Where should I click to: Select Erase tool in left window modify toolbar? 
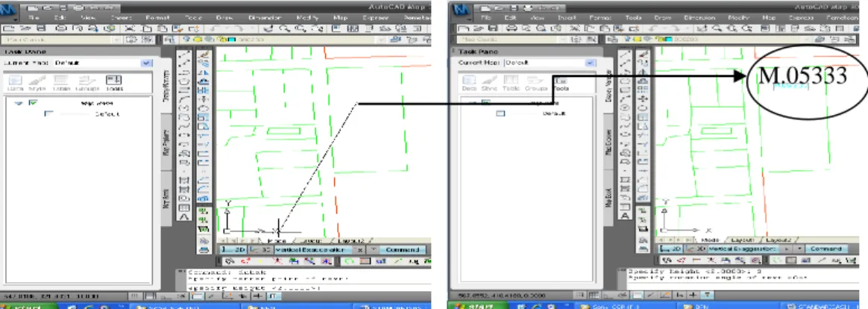click(x=204, y=54)
